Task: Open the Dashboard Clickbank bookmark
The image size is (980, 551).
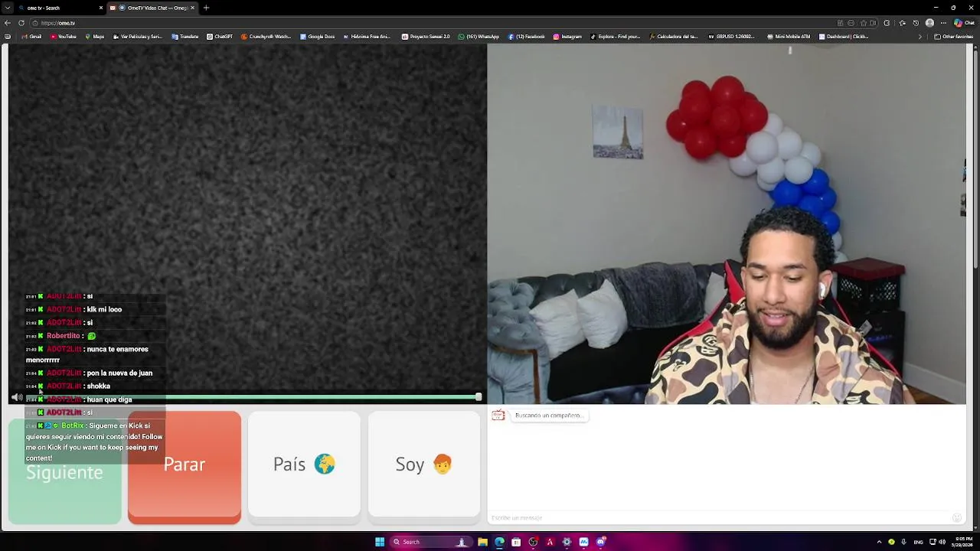Action: point(844,36)
